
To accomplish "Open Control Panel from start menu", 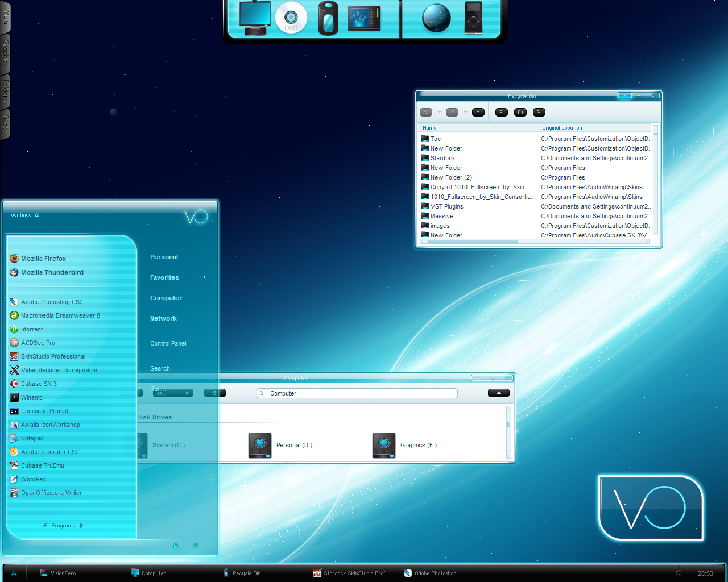I will point(168,343).
